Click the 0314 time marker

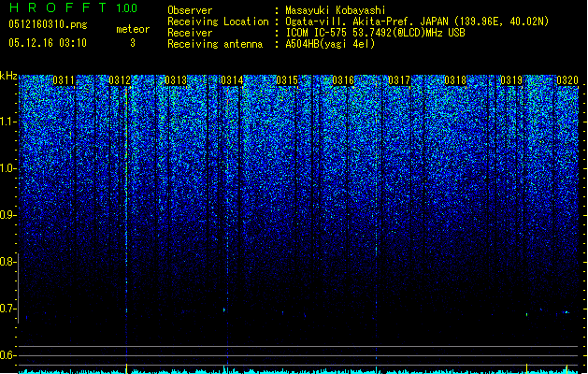coord(232,80)
